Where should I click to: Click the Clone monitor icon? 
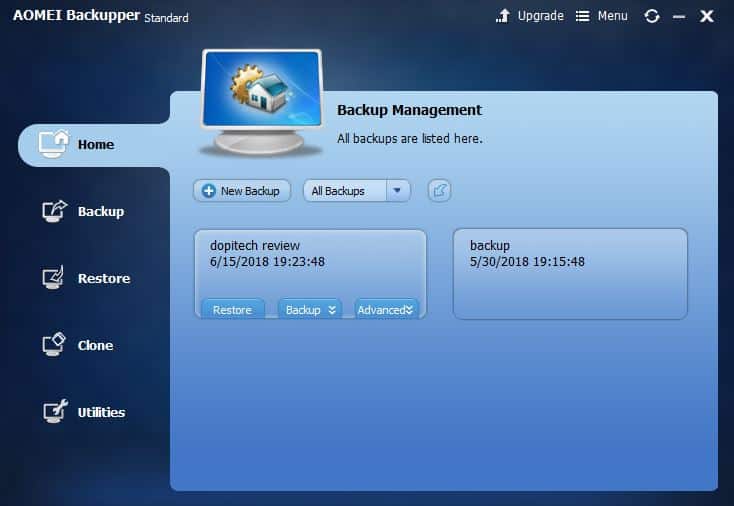click(54, 345)
